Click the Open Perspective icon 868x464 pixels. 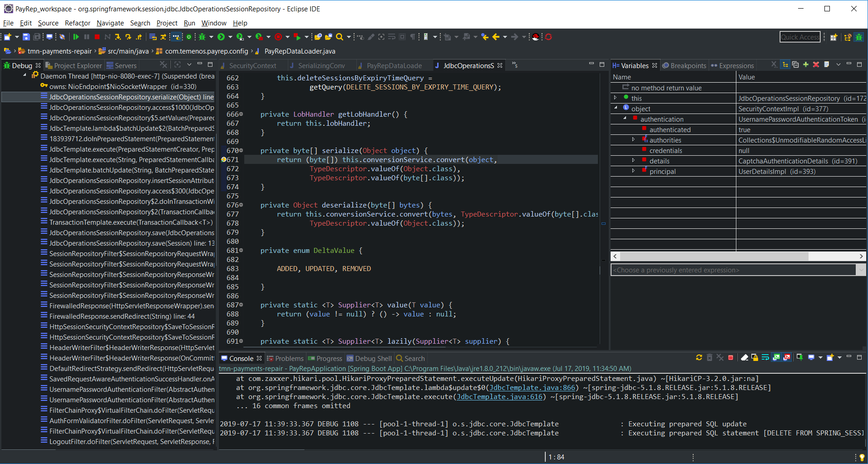pos(833,37)
